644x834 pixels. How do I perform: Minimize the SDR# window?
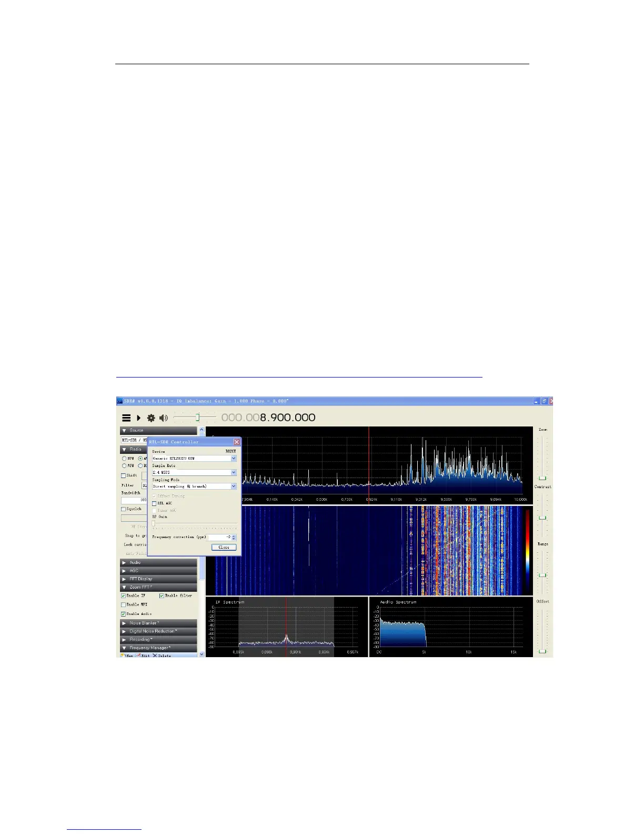537,401
